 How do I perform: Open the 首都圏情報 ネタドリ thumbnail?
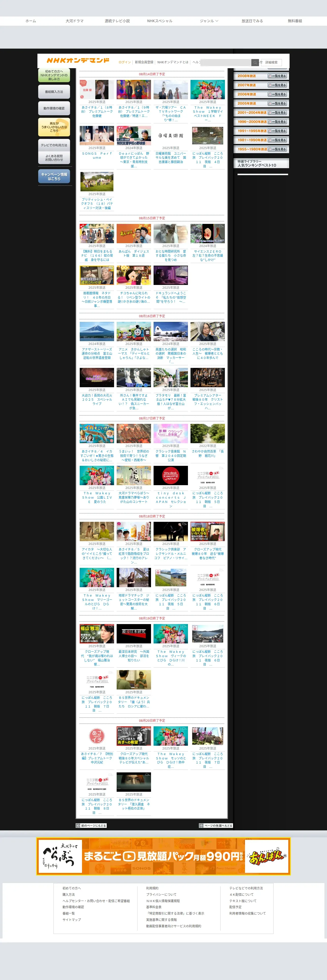97,276
